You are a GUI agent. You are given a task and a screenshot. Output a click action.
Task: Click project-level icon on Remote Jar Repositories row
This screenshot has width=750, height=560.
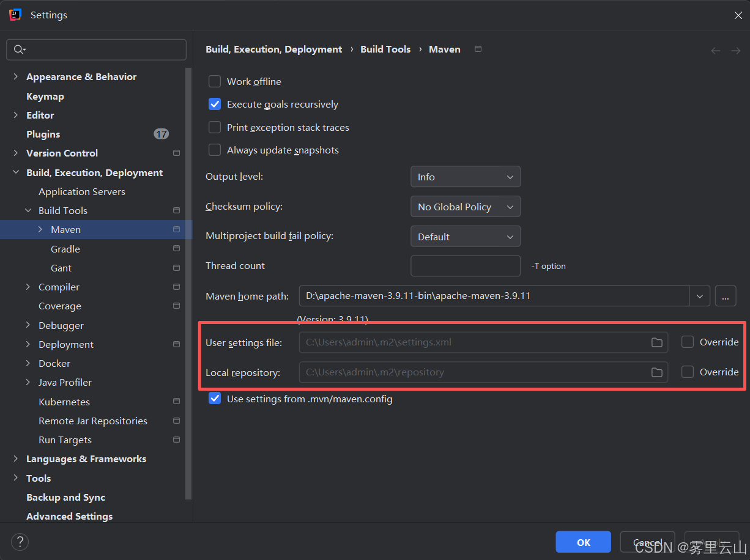click(177, 421)
